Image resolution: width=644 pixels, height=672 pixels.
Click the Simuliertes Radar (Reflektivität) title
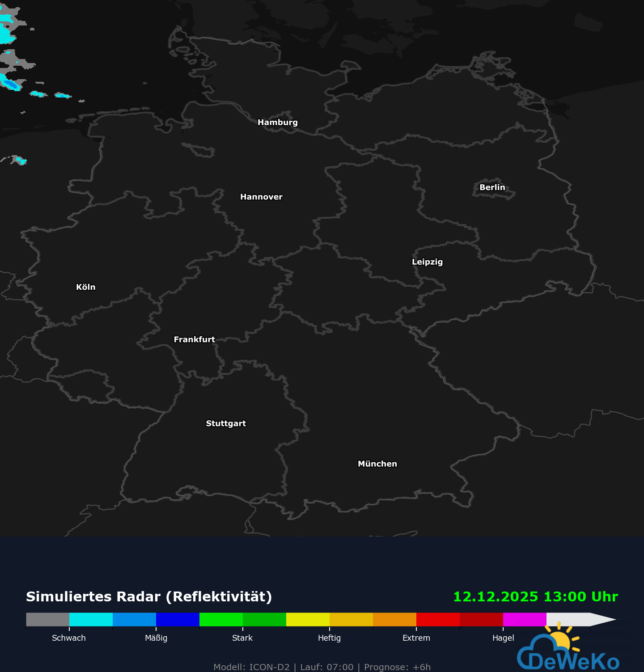click(149, 596)
